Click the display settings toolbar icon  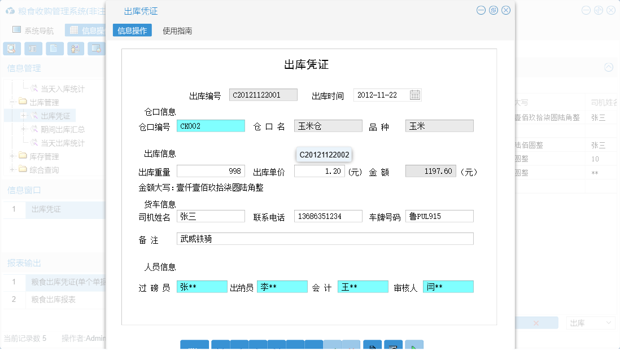tap(97, 49)
